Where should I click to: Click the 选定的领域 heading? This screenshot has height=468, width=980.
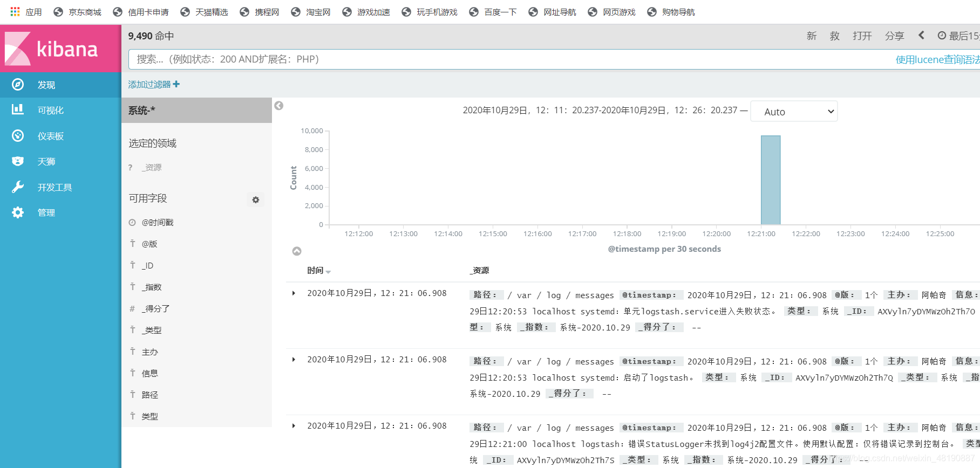(x=153, y=143)
